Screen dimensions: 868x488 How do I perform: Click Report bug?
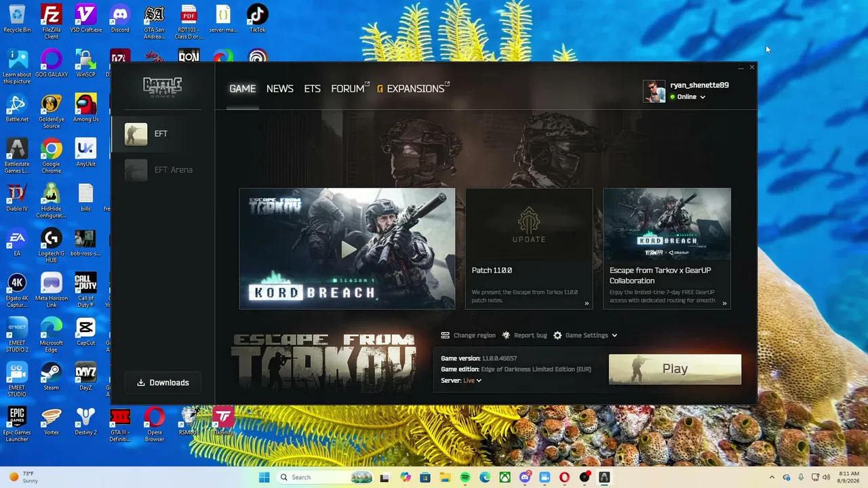pyautogui.click(x=524, y=335)
